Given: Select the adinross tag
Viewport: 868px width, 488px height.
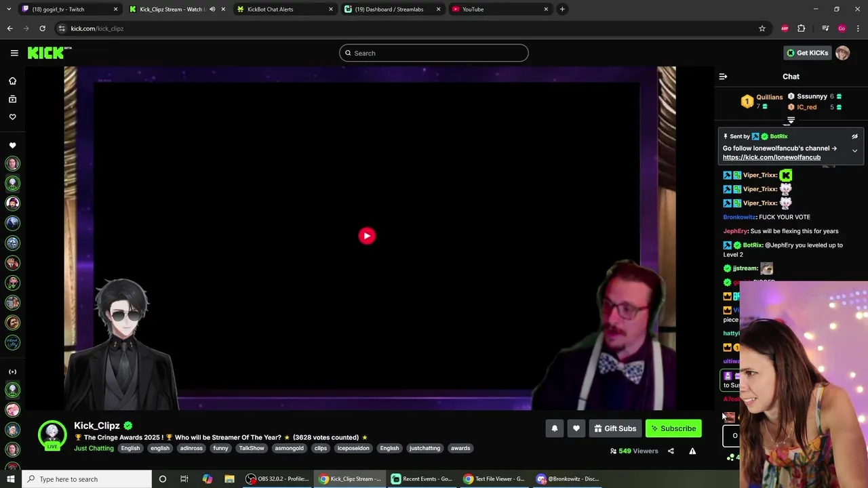Looking at the screenshot, I should point(191,448).
